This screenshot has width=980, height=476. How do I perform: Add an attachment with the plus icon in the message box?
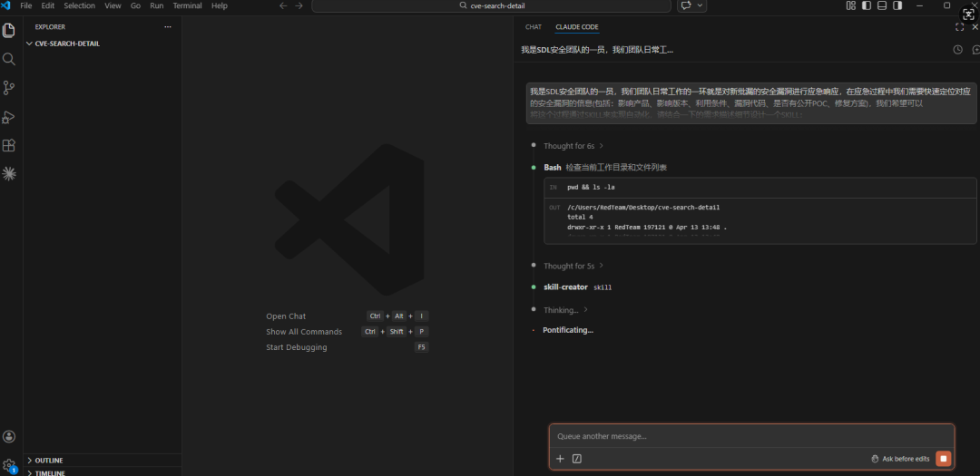[560, 459]
